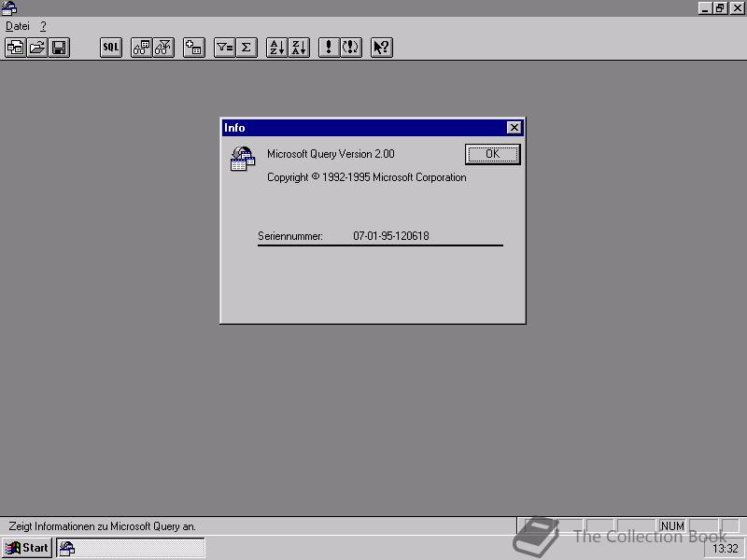
Task: Restore the Microsoft Query window size
Action: coord(720,8)
